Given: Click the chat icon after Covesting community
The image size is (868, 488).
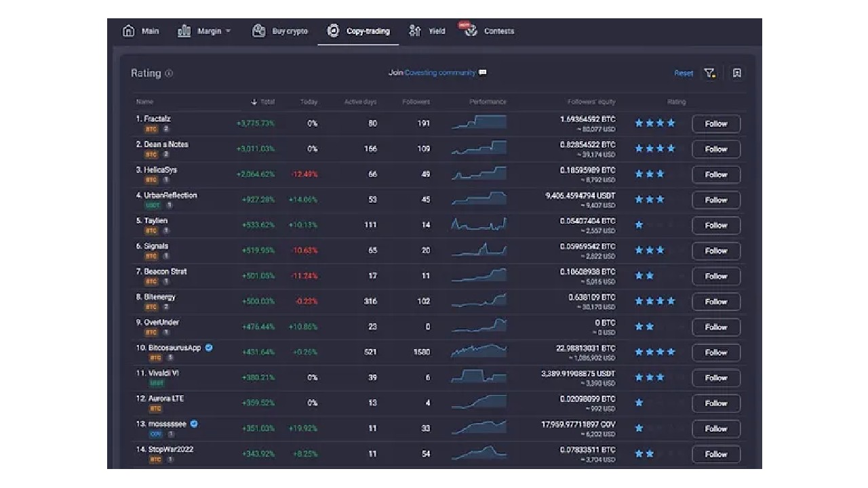Looking at the screenshot, I should [483, 73].
